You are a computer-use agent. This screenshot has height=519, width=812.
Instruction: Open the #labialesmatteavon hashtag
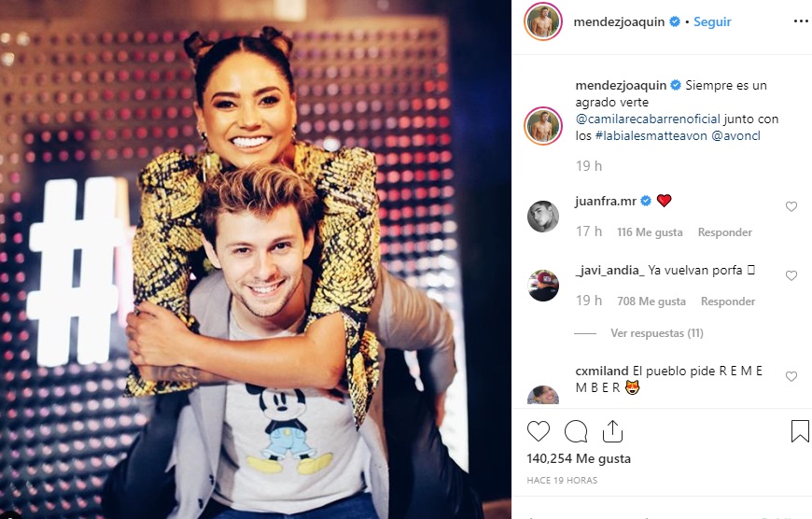coord(651,135)
